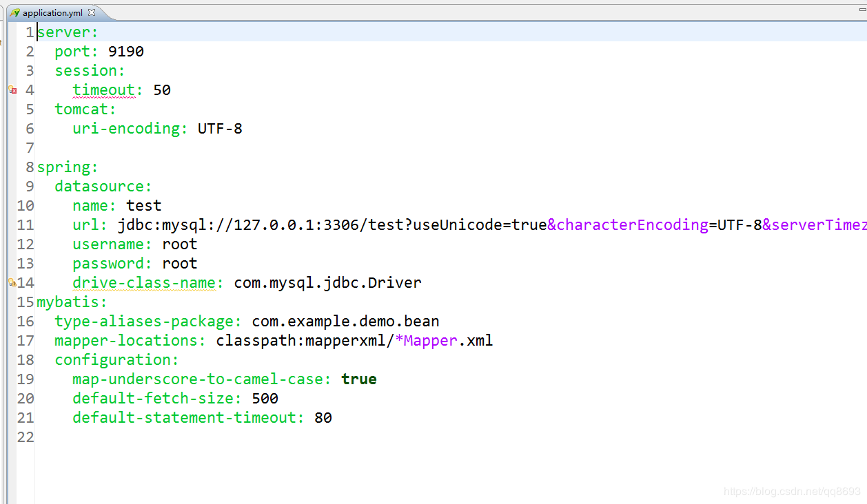Click the value 'test' after name:
The height and width of the screenshot is (504, 867).
point(144,206)
